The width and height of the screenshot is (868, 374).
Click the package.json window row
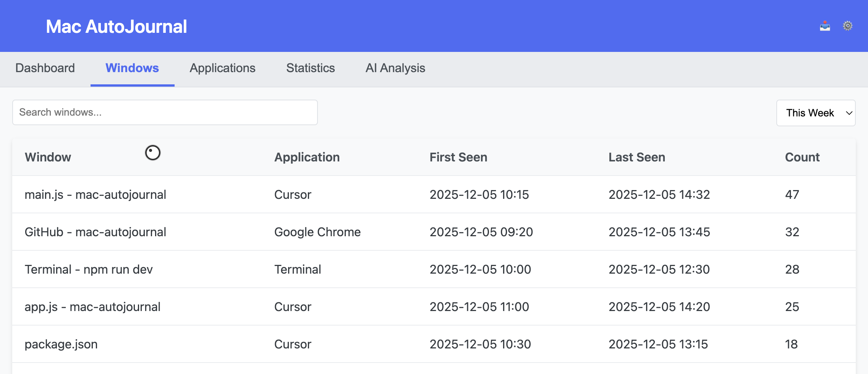pos(61,344)
